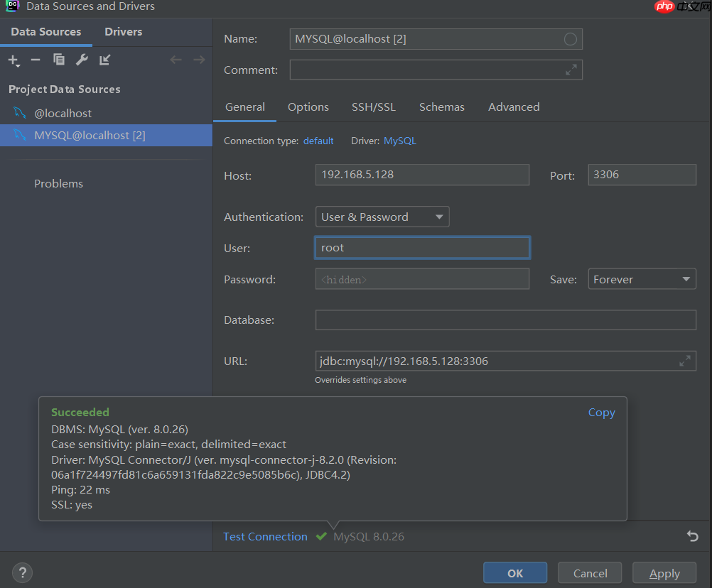Screen dimensions: 712x588
Task: Click the DataGrip app icon in title bar
Action: (x=12, y=6)
